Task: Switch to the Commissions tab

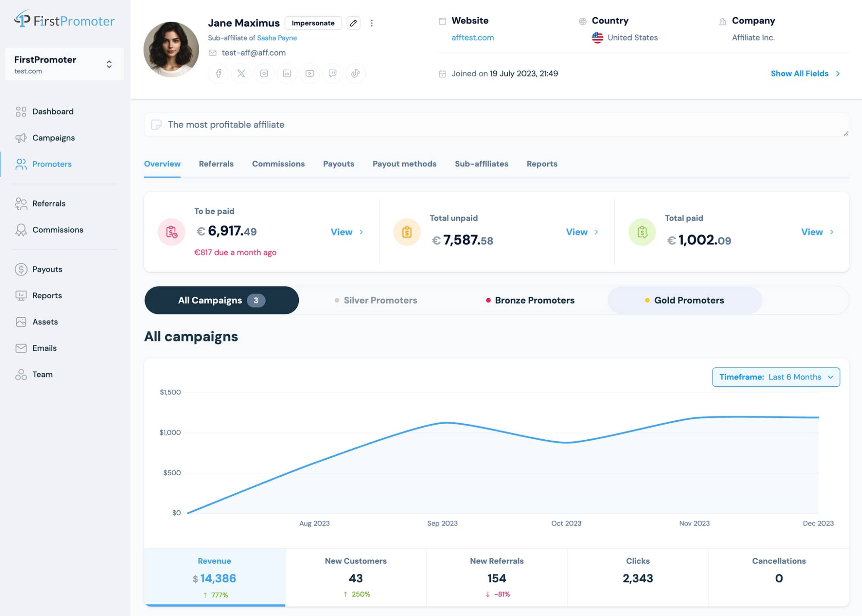Action: [x=278, y=164]
